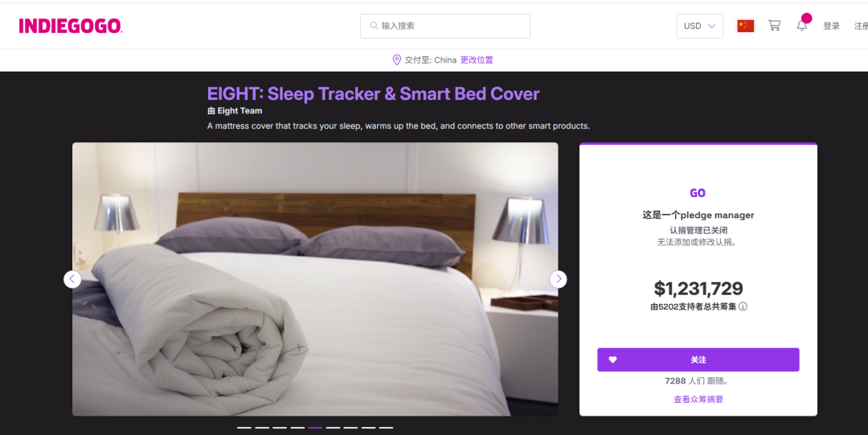Open notifications bell icon

point(801,26)
